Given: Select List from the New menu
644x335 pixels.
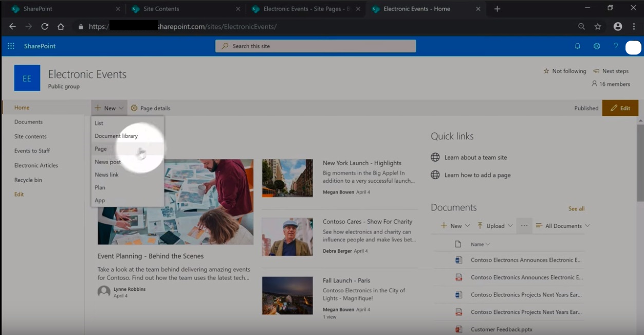Looking at the screenshot, I should click(x=127, y=123).
